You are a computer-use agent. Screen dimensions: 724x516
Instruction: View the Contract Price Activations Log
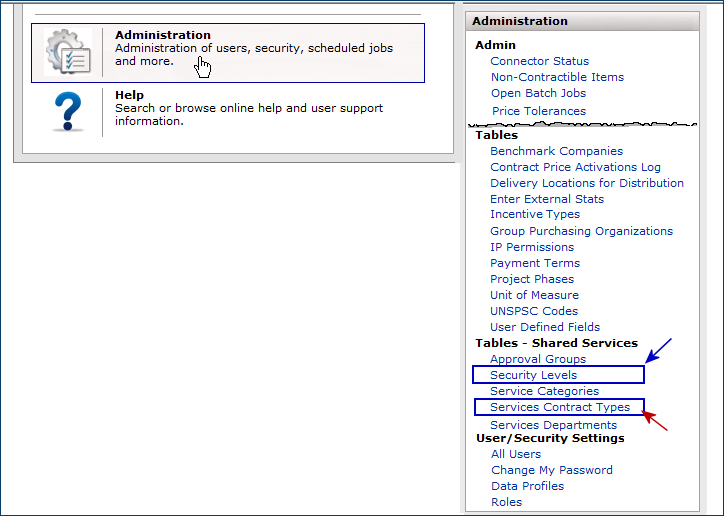575,167
